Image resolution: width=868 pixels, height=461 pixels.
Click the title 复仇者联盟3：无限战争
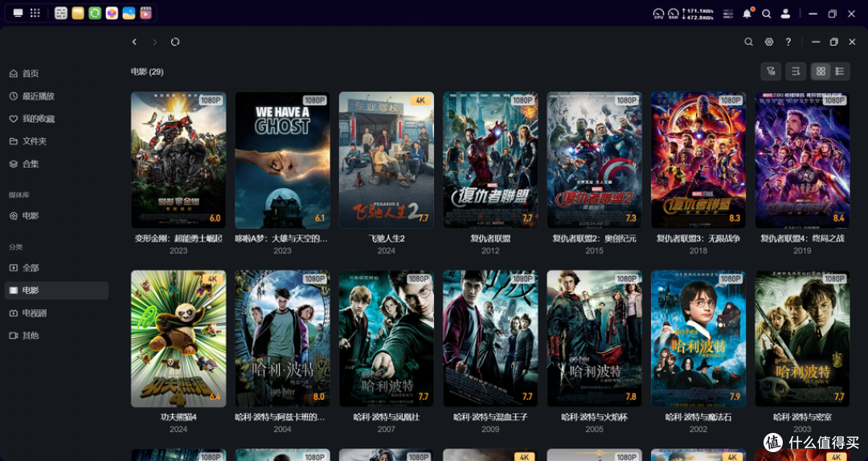[698, 239]
